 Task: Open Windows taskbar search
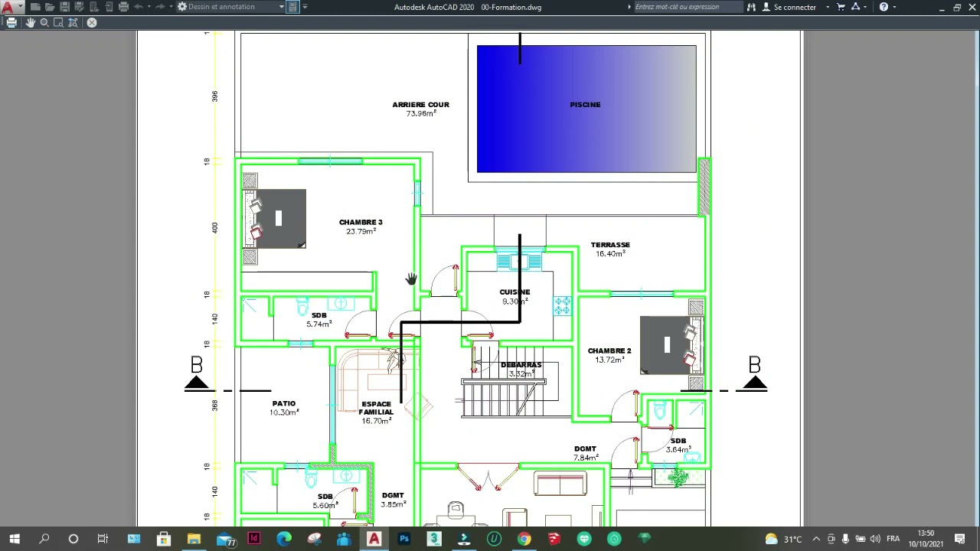(x=44, y=539)
